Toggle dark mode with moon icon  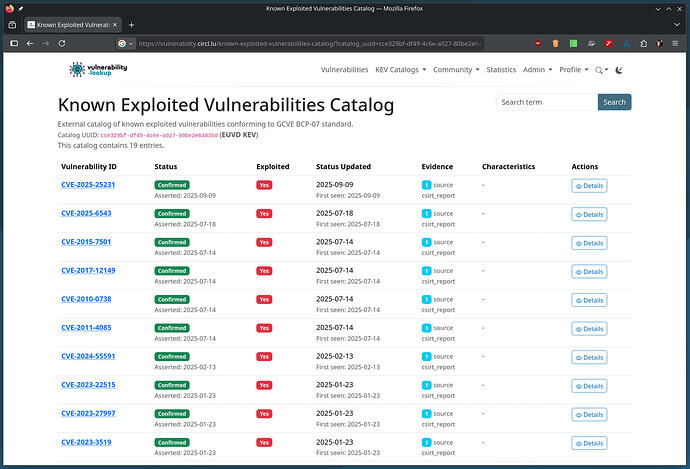(619, 70)
